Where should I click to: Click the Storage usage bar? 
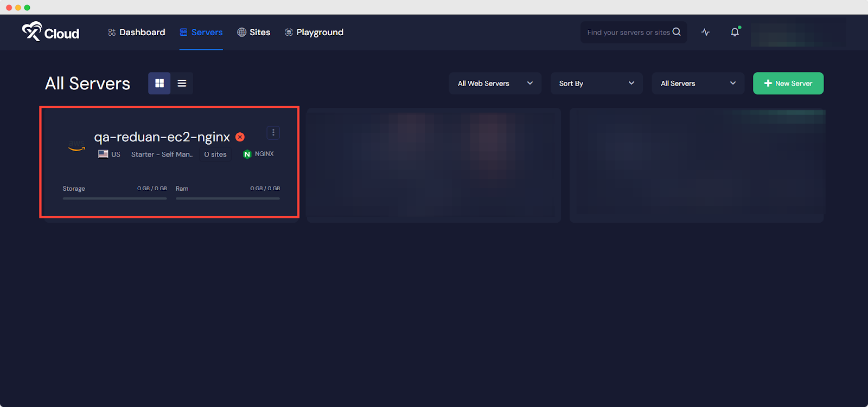(114, 198)
